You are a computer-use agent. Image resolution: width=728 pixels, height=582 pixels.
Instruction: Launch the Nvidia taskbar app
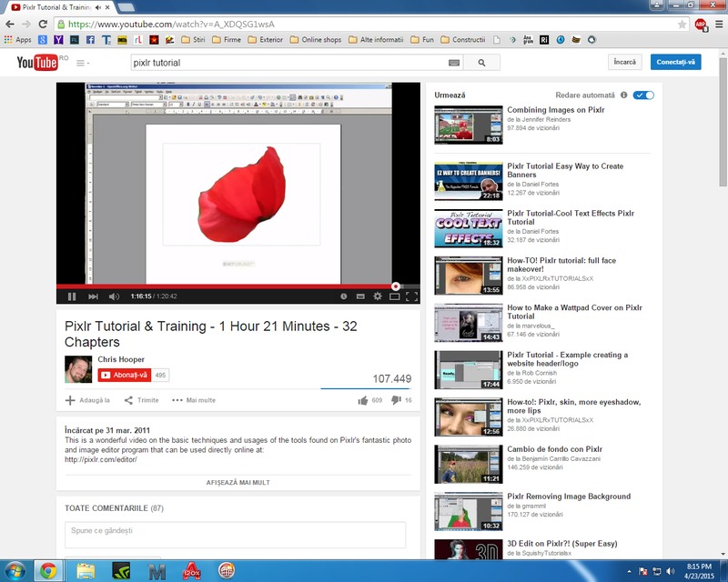(121, 571)
